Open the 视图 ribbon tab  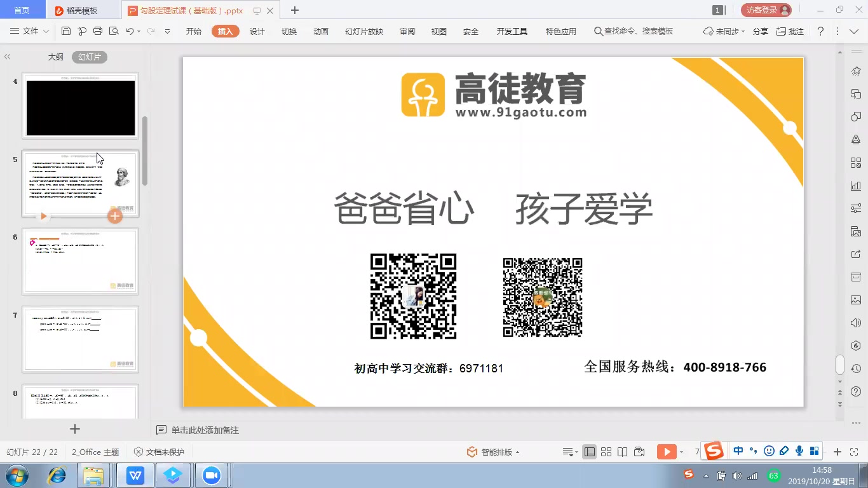click(x=439, y=31)
